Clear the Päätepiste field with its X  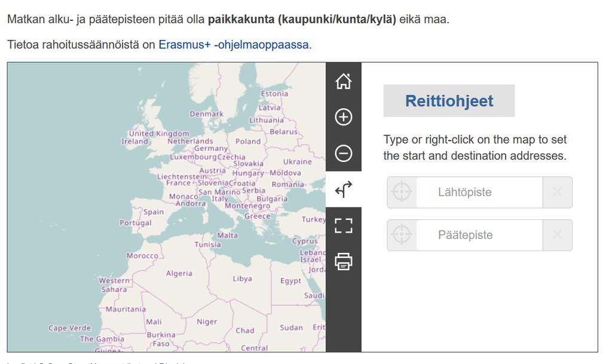click(x=558, y=234)
